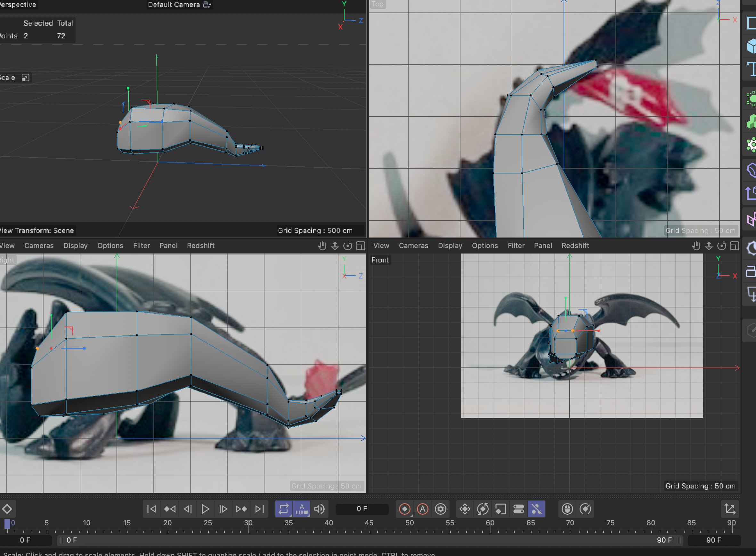The width and height of the screenshot is (756, 556).
Task: Open the Redshift menu in the top viewport
Action: (575, 246)
